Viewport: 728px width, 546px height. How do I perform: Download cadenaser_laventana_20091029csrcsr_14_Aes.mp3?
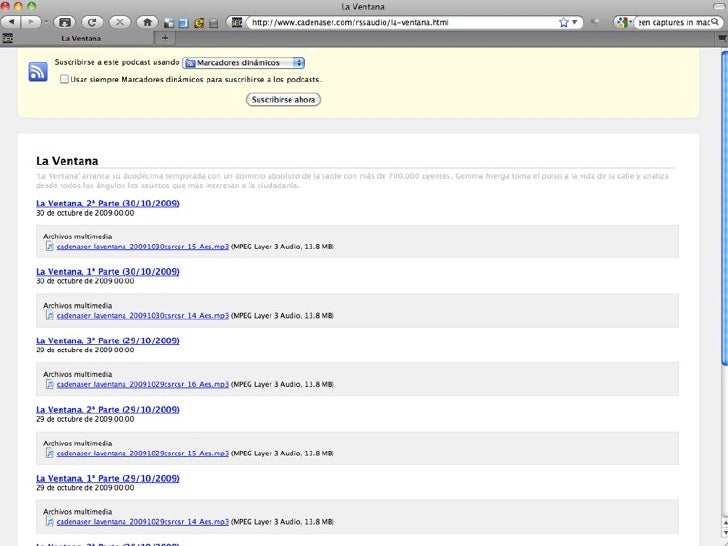[x=143, y=522]
